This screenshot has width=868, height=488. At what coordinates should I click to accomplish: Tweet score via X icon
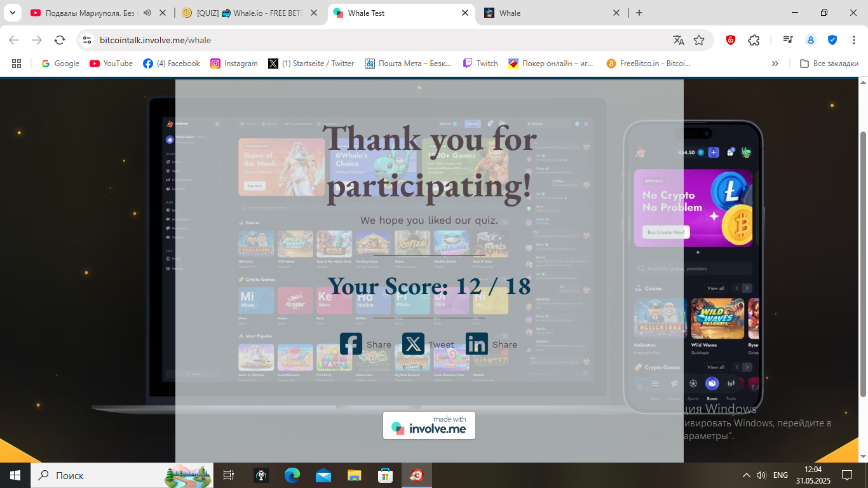(x=413, y=344)
